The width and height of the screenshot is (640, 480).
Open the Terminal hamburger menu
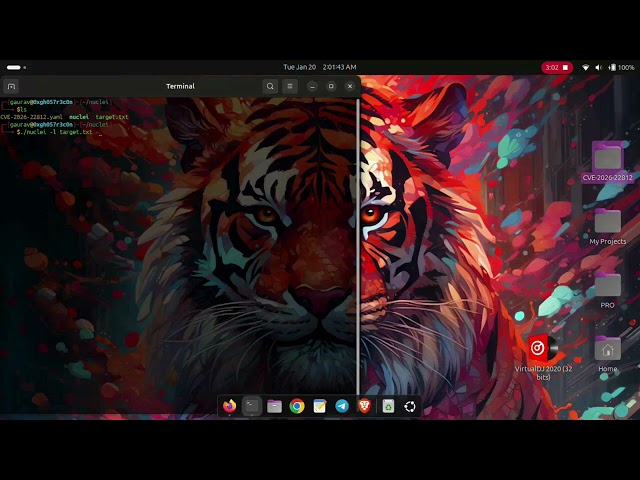click(290, 86)
